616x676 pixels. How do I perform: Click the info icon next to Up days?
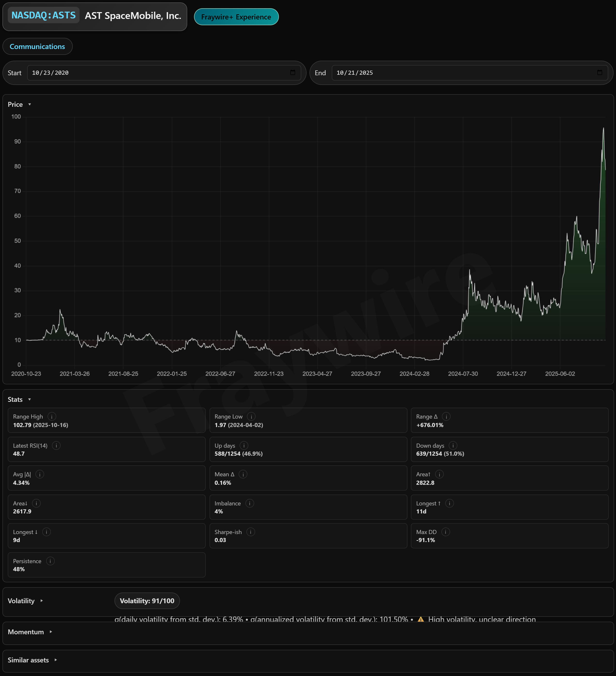(x=244, y=445)
